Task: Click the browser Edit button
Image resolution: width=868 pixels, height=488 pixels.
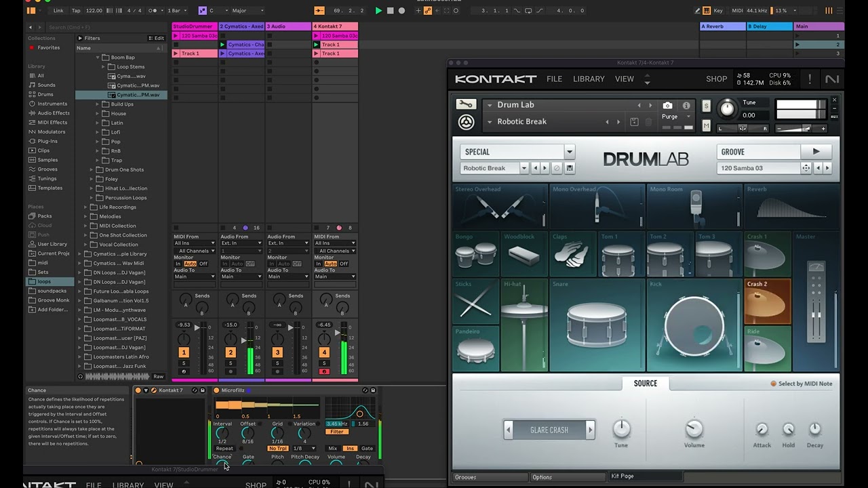Action: tap(156, 38)
